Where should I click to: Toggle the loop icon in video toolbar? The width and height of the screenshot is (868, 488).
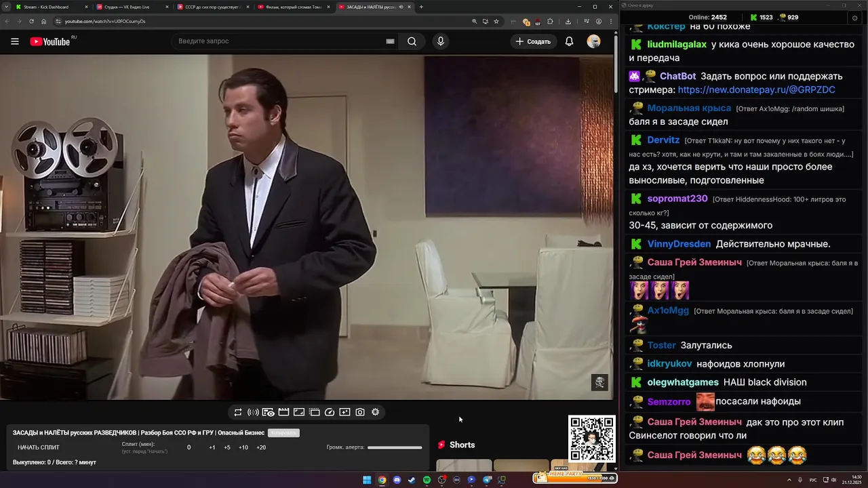click(x=238, y=412)
